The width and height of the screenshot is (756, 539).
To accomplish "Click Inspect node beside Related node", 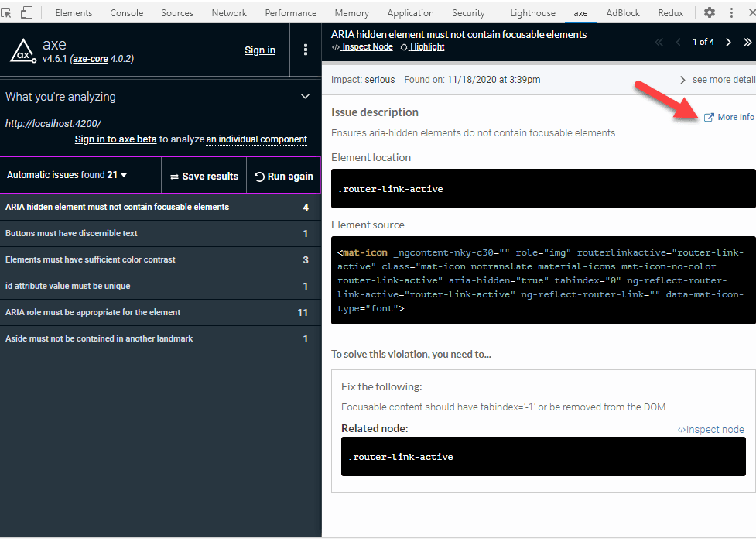I will 710,430.
